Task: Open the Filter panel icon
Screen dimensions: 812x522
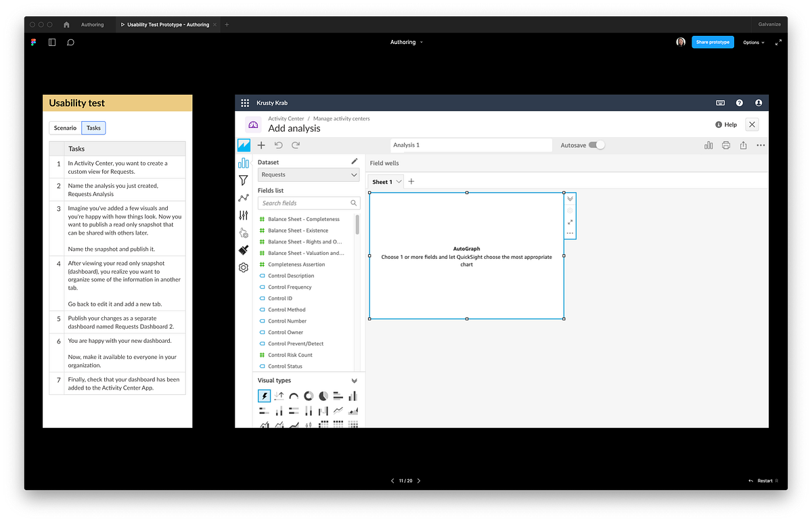Action: coord(244,181)
